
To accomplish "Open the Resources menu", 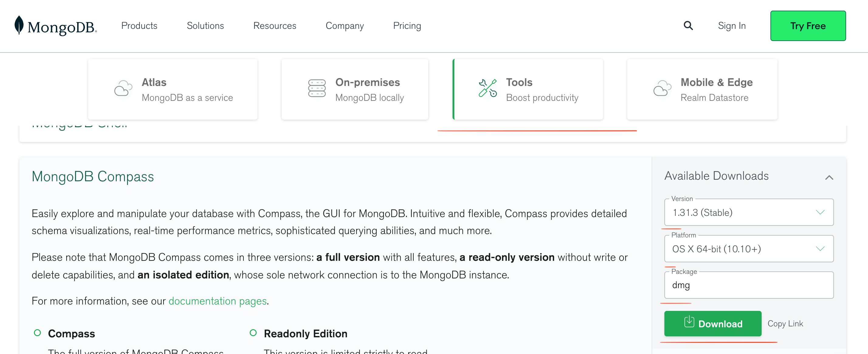I will pyautogui.click(x=275, y=26).
